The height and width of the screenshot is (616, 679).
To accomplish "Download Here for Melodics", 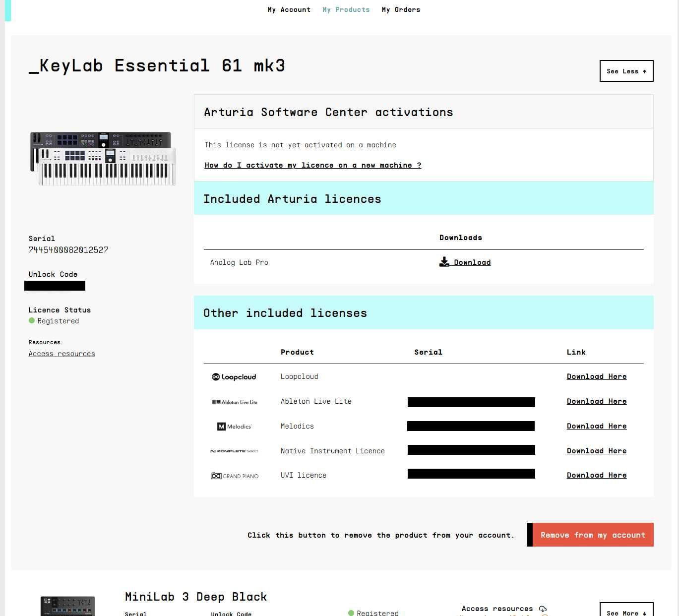I will (x=597, y=426).
